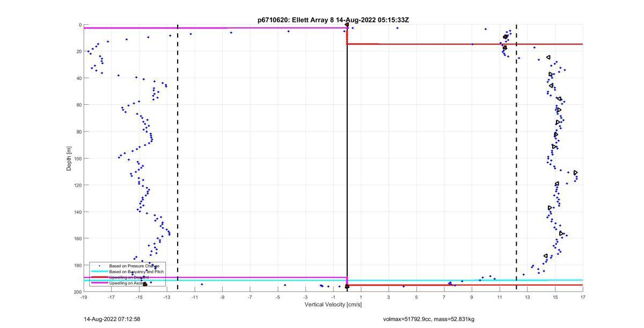This screenshot has width=644, height=328.
Task: Click x-axis tick label '-9'
Action: click(222, 297)
